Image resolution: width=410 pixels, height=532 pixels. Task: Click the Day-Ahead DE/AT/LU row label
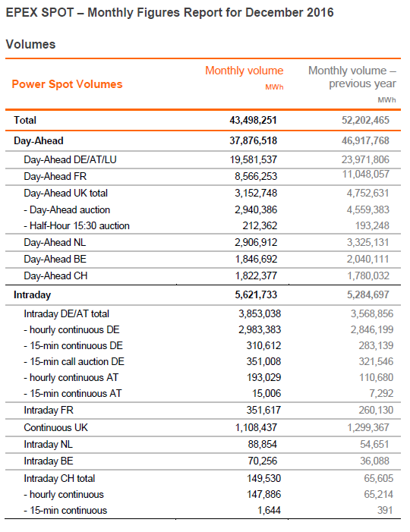[x=70, y=159]
